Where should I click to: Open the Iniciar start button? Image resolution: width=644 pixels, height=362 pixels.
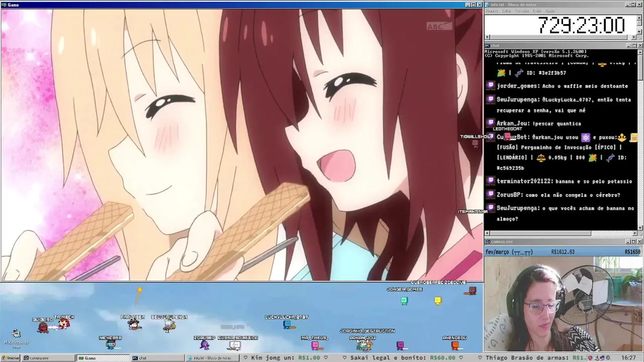click(x=11, y=358)
